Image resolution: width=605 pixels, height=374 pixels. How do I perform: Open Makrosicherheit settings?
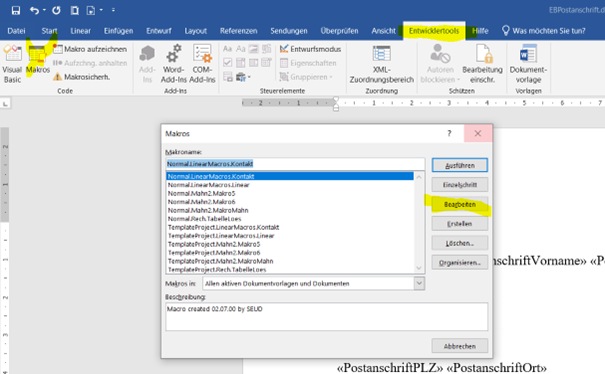(x=81, y=77)
